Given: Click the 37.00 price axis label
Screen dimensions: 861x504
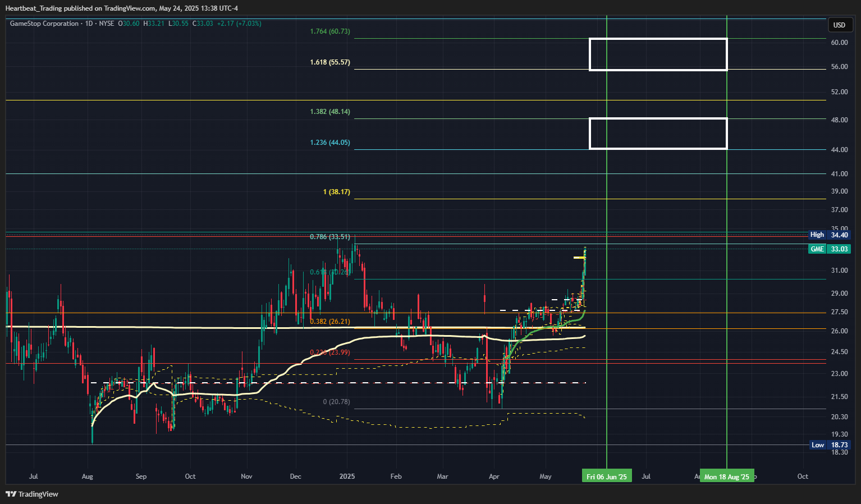Looking at the screenshot, I should (x=840, y=210).
